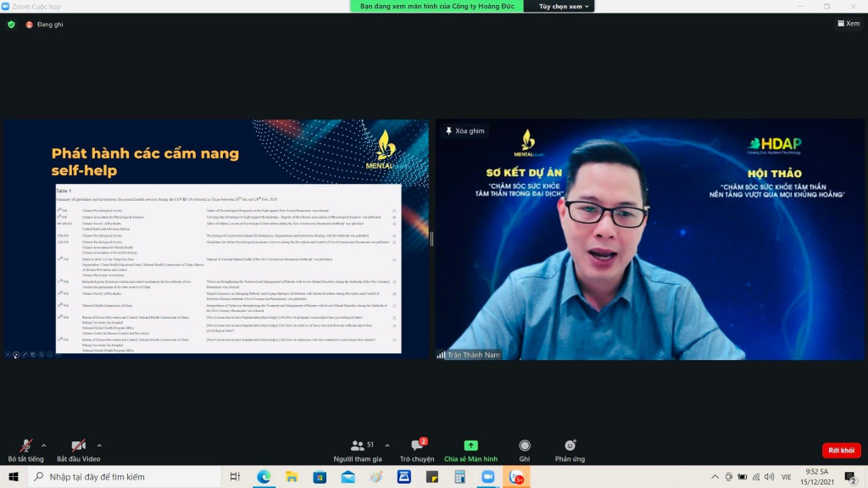
Task: Expand arrow next to participants button
Action: coord(387,445)
